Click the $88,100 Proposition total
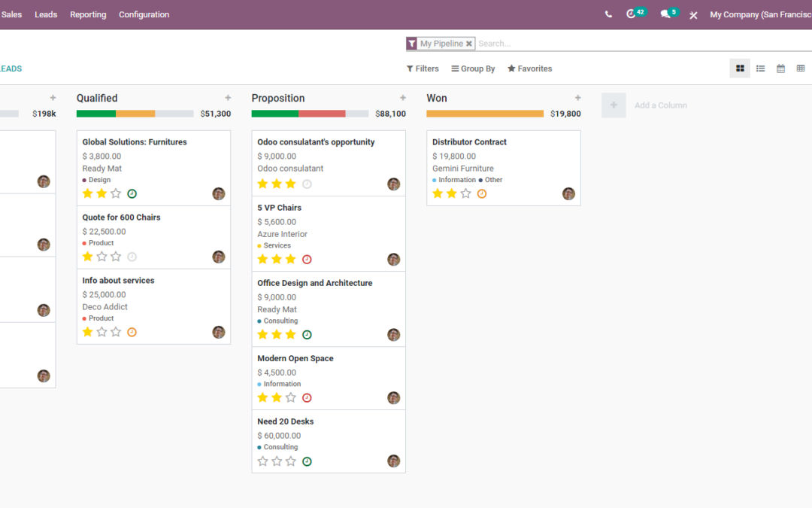 tap(390, 114)
